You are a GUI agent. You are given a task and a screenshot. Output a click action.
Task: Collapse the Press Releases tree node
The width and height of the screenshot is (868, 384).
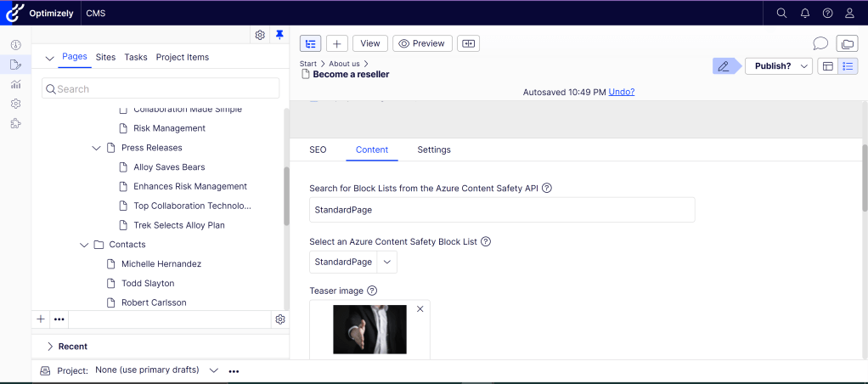98,148
